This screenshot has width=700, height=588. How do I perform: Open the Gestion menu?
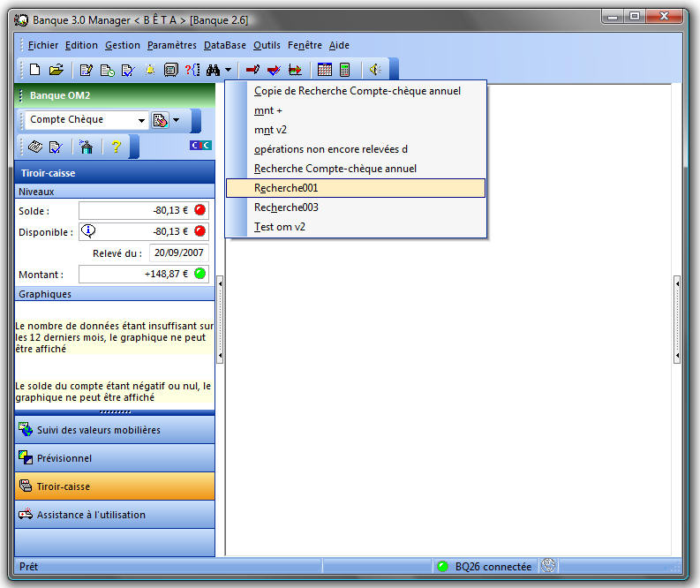click(122, 45)
